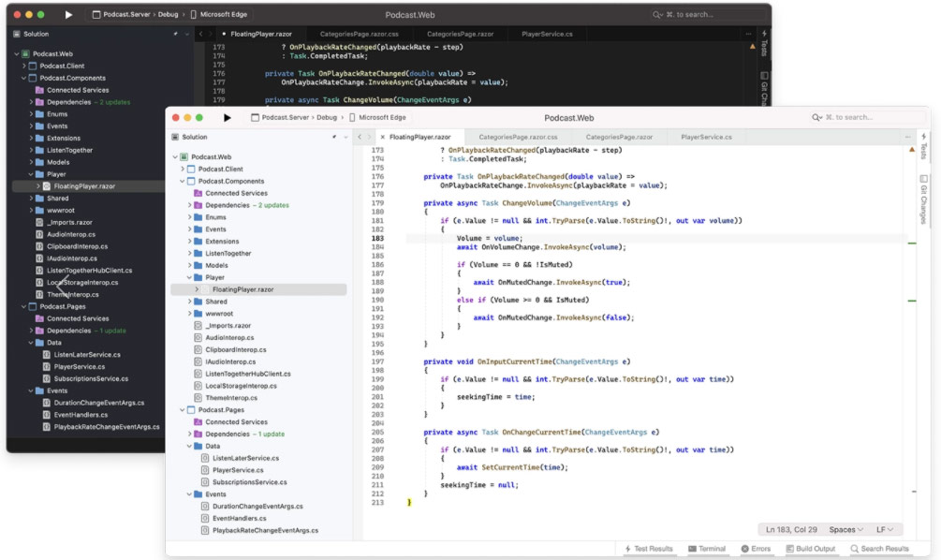The width and height of the screenshot is (941, 560).
Task: Collapse the Podcast.Components project in the light window
Action: pyautogui.click(x=183, y=182)
